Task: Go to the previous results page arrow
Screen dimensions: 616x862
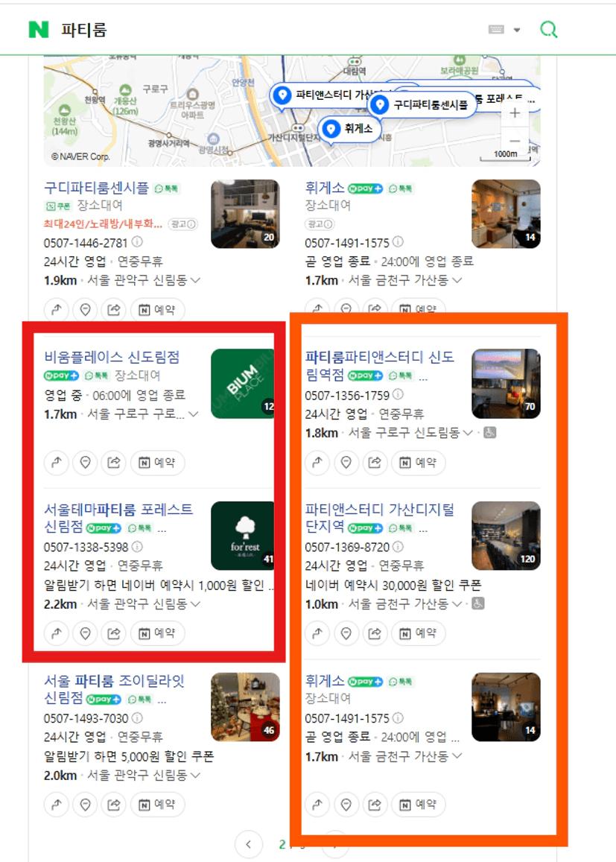Action: tap(248, 844)
